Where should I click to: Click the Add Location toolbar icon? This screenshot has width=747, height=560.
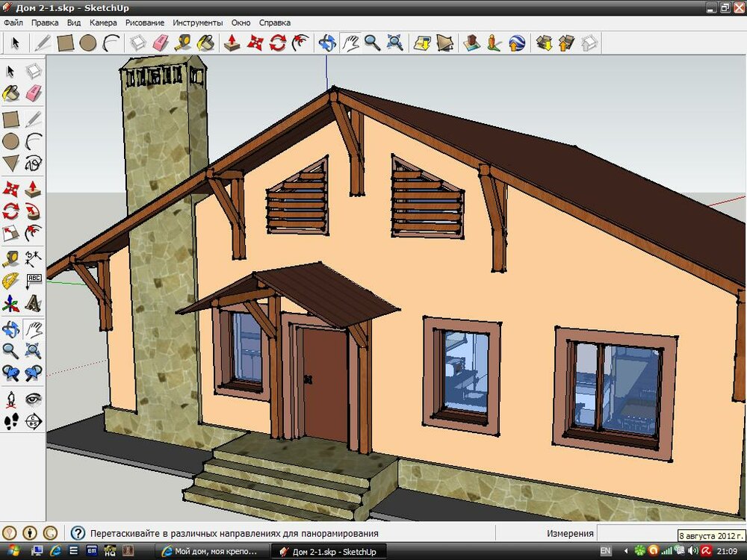coord(422,43)
